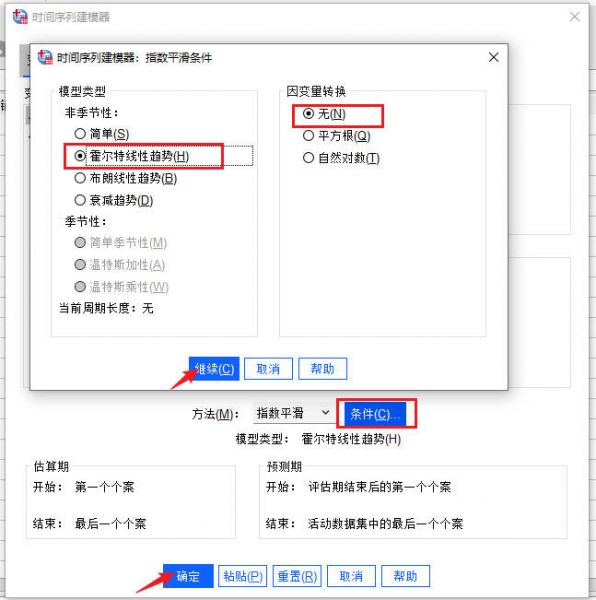
Task: Close the 时间序列建模器 window
Action: (574, 17)
